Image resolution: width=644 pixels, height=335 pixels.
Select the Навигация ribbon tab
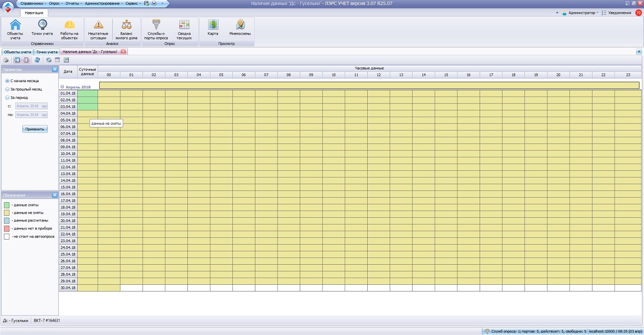pos(34,13)
